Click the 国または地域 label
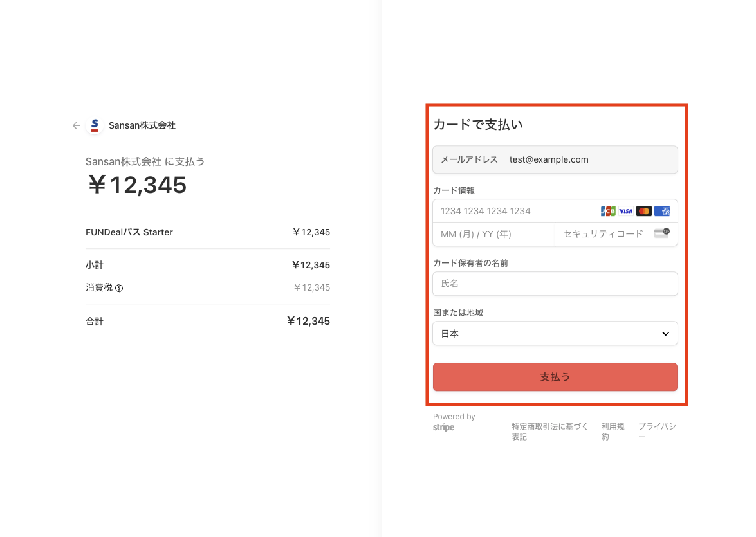 tap(458, 313)
